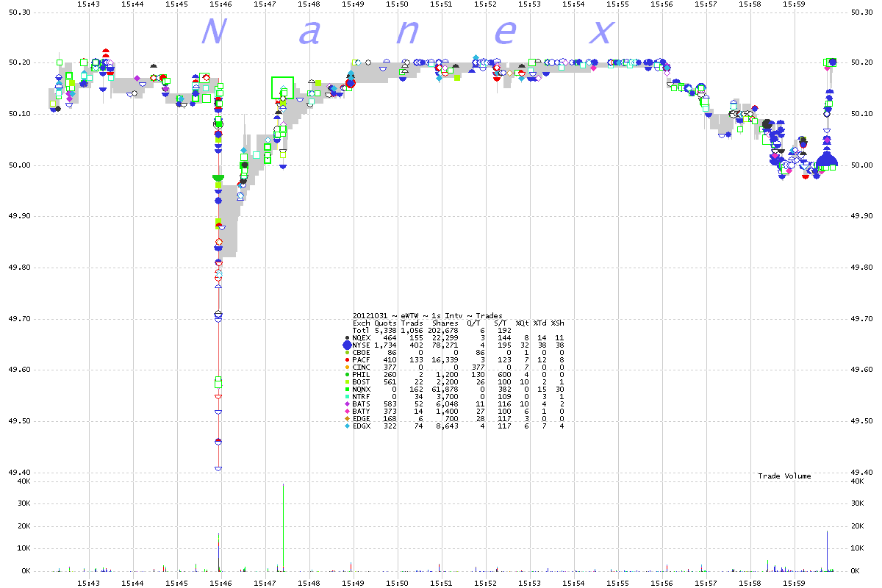882x588 pixels.
Task: Select the 'Quots' column header
Action: pos(385,323)
